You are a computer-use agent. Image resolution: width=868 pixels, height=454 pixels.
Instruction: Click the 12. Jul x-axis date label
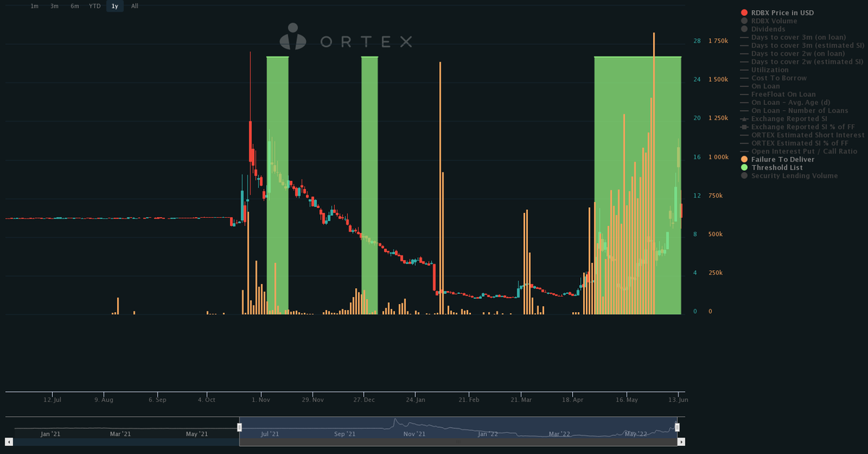52,400
